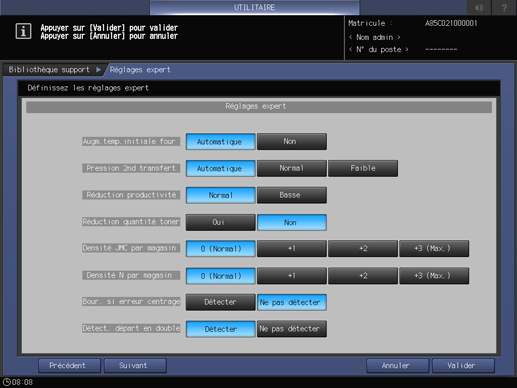Confirm settings with Valider
Image resolution: width=517 pixels, height=388 pixels.
[463, 366]
